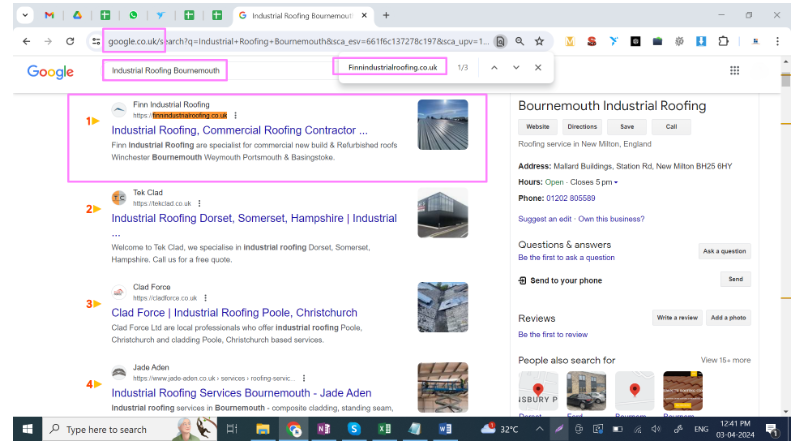Open Industrial Roofing Services Bournemouth - Jade Aden
The width and height of the screenshot is (796, 443).
pyautogui.click(x=241, y=393)
